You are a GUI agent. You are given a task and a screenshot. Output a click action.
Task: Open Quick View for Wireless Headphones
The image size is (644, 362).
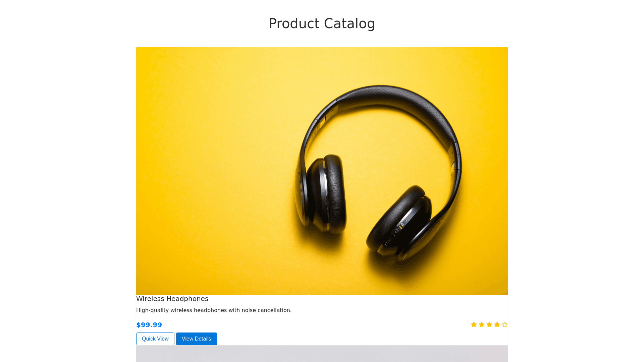coord(155,339)
